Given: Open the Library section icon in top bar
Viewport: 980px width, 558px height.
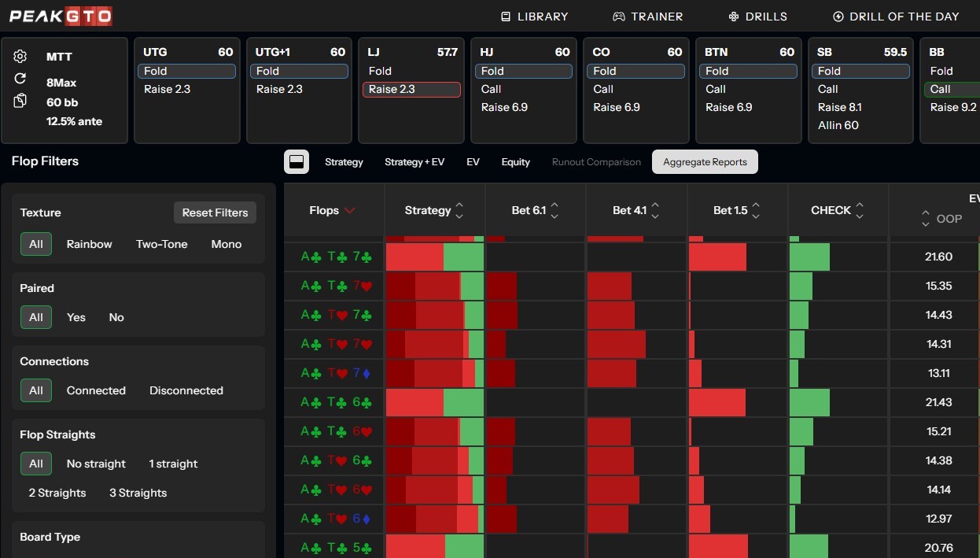Looking at the screenshot, I should click(504, 16).
